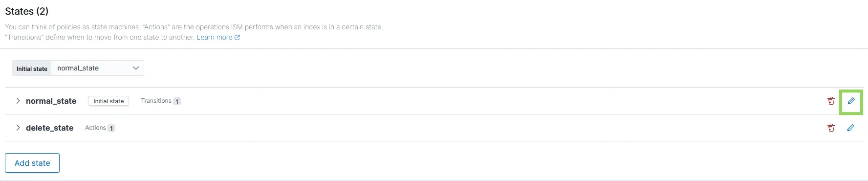Click the Actions count badge on delete_state
Image resolution: width=868 pixels, height=181 pixels.
111,128
